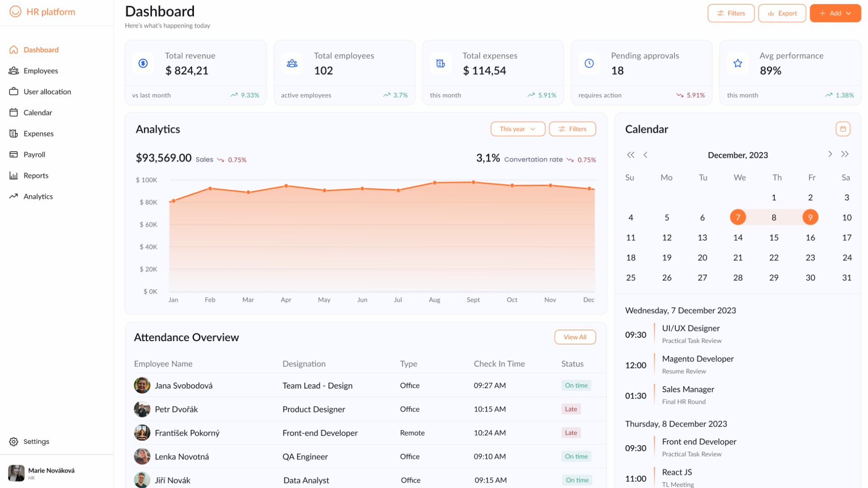This screenshot has width=868, height=488.
Task: Select the Payroll sidebar icon
Action: point(14,154)
